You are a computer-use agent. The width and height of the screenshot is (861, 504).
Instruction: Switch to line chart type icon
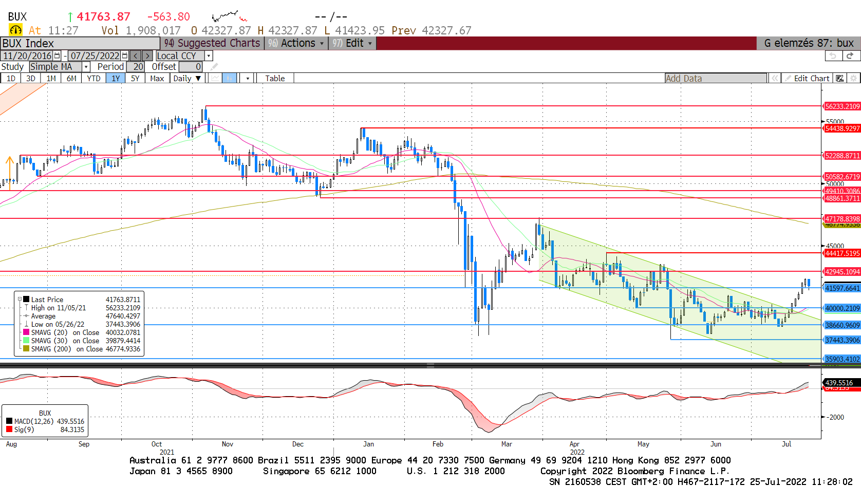215,78
